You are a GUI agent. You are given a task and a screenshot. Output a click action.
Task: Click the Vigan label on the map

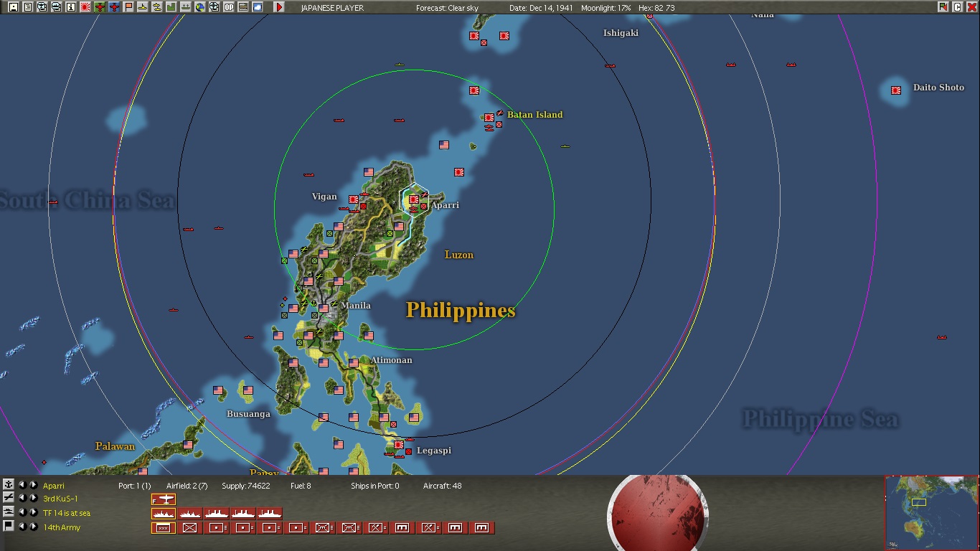click(324, 196)
